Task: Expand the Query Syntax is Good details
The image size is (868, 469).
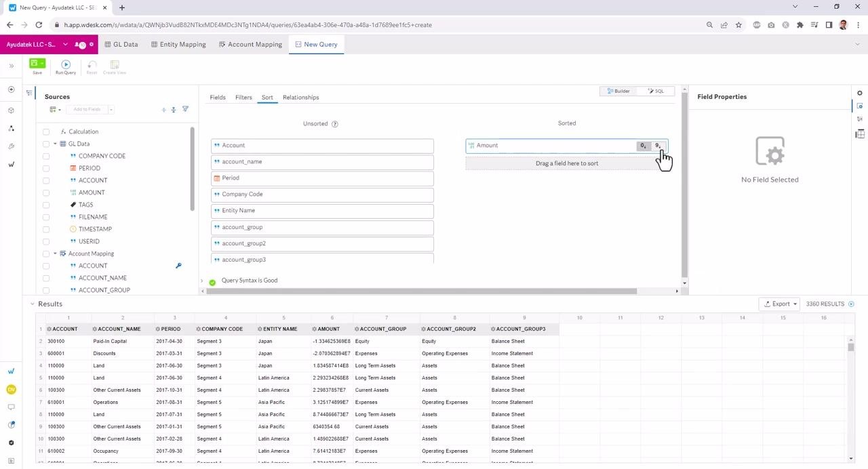Action: click(x=201, y=281)
